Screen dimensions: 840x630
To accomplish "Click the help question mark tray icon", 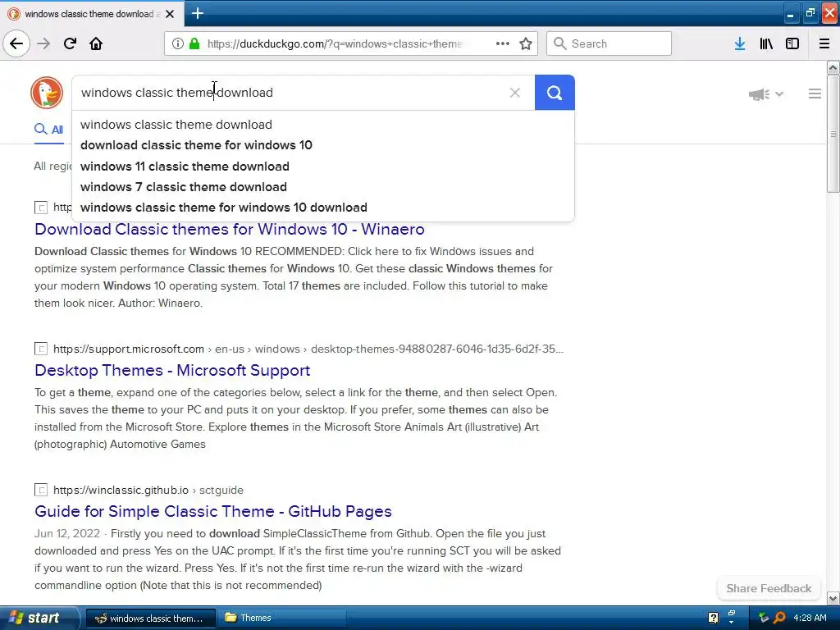I will pos(713,618).
